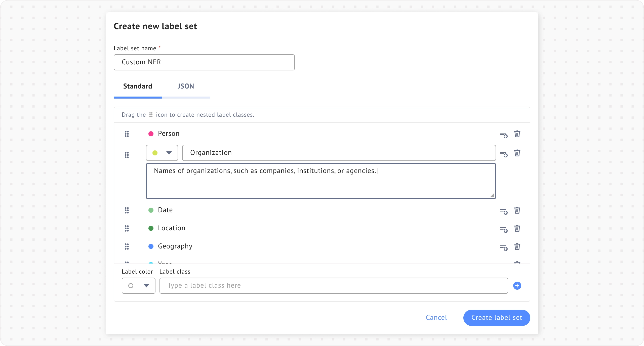Image resolution: width=644 pixels, height=346 pixels.
Task: Remove the Location label class
Action: pos(517,228)
